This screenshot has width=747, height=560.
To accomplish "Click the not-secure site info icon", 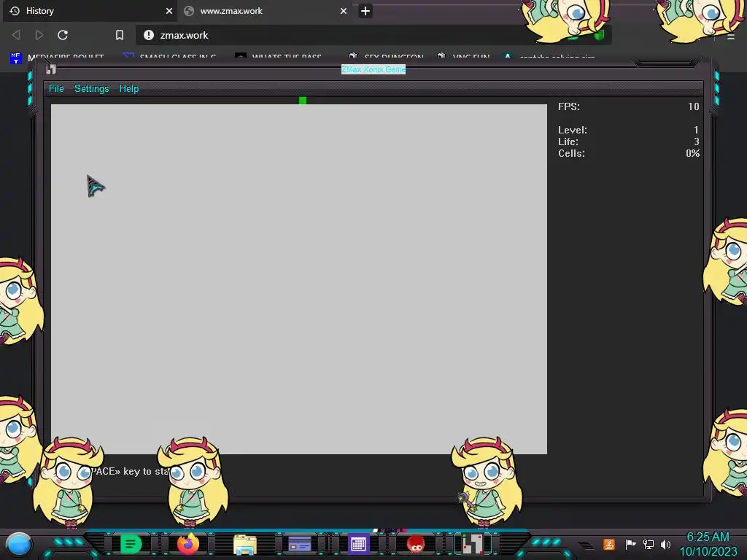I will [149, 35].
